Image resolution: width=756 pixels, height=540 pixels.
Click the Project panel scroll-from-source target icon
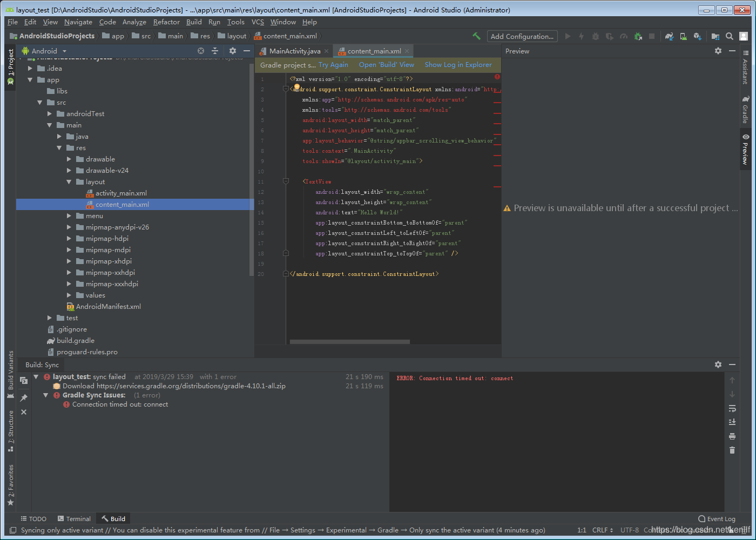201,51
